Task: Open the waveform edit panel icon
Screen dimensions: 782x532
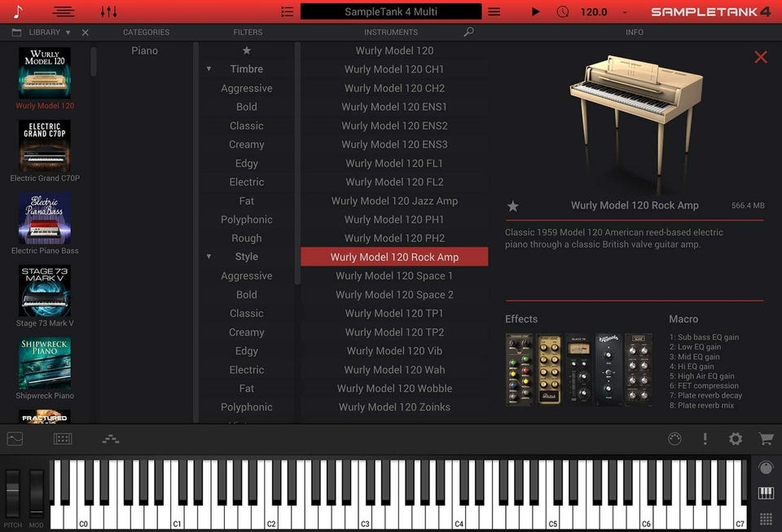Action: click(15, 439)
